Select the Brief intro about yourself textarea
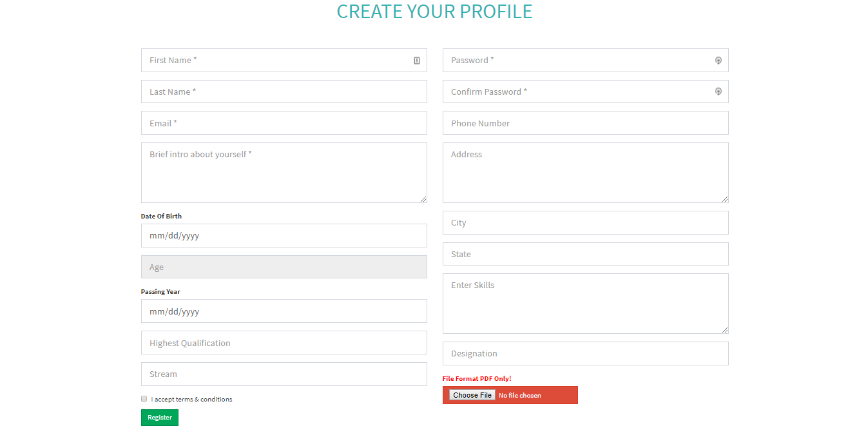The height and width of the screenshot is (426, 868). (284, 173)
